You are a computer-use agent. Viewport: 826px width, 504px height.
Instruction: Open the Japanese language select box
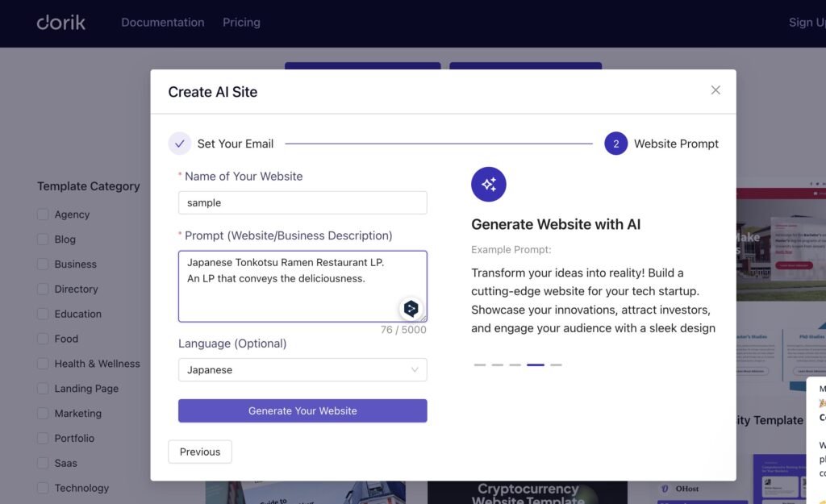click(x=302, y=370)
